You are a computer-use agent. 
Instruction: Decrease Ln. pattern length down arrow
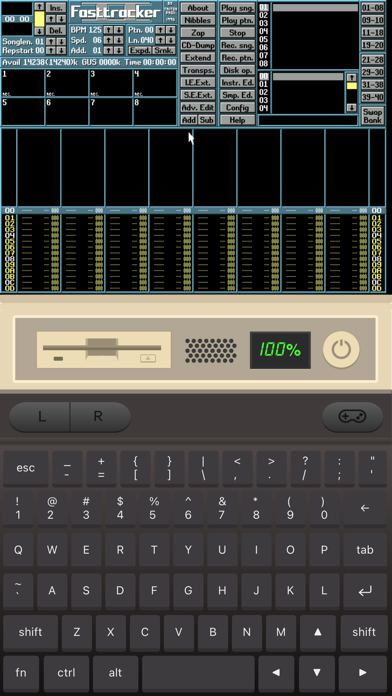(170, 40)
